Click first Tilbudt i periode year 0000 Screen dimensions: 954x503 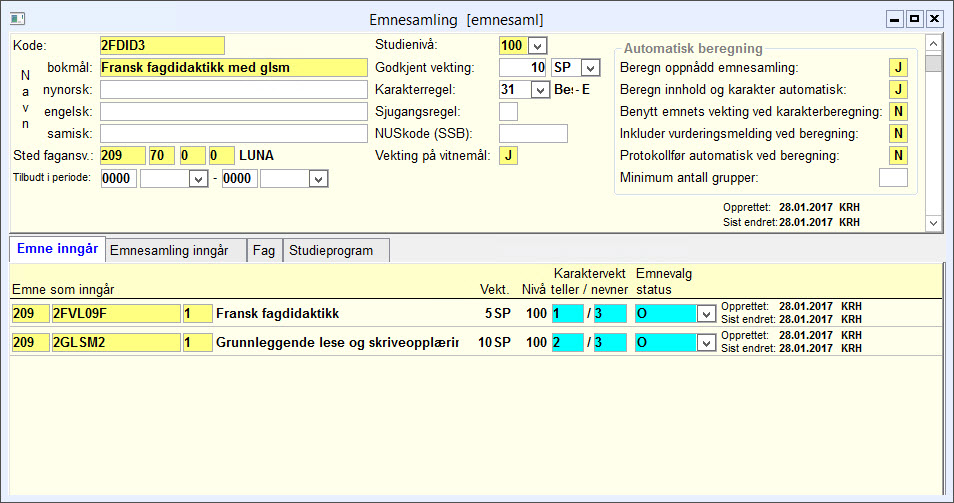point(119,178)
